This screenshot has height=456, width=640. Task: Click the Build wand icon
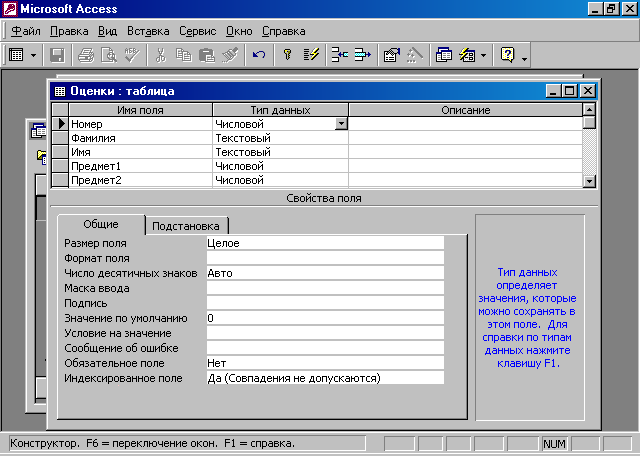click(414, 55)
